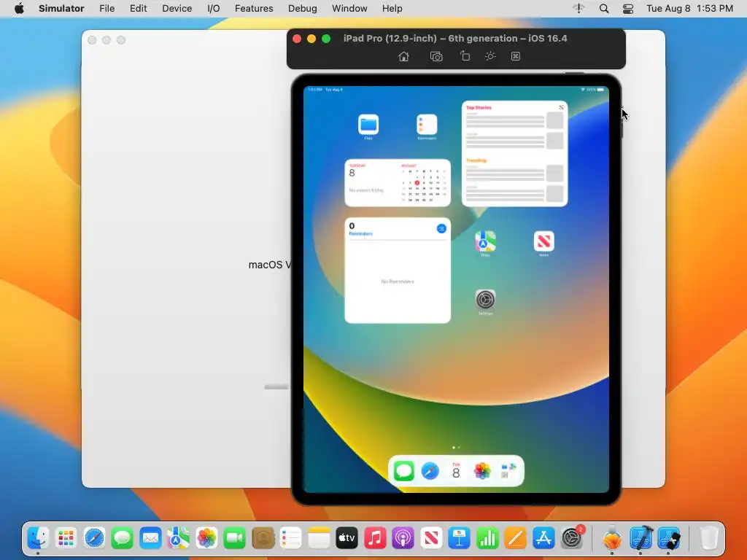Open Contacts from the macOS Dock
Viewport: 747px width, 560px height.
pos(263,539)
